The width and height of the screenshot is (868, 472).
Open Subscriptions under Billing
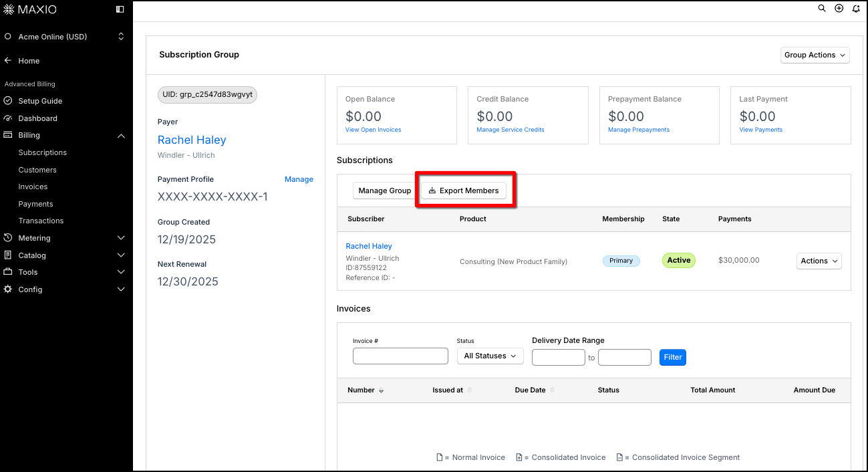coord(43,152)
